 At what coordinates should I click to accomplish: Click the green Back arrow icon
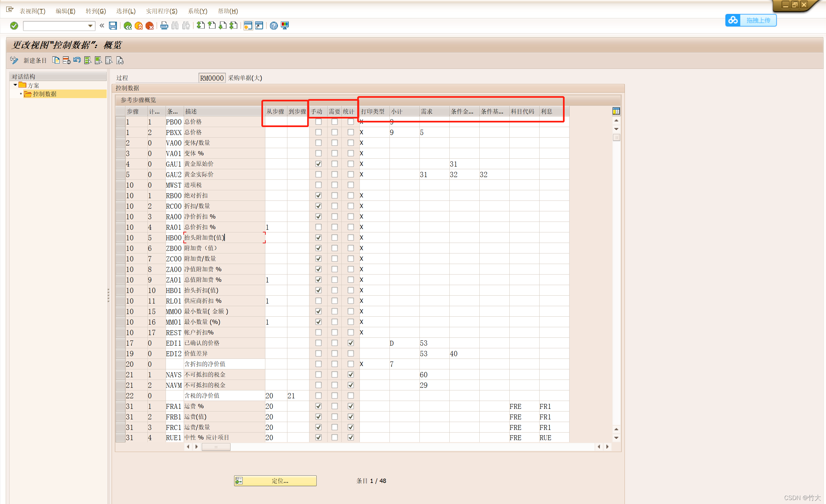tap(127, 25)
